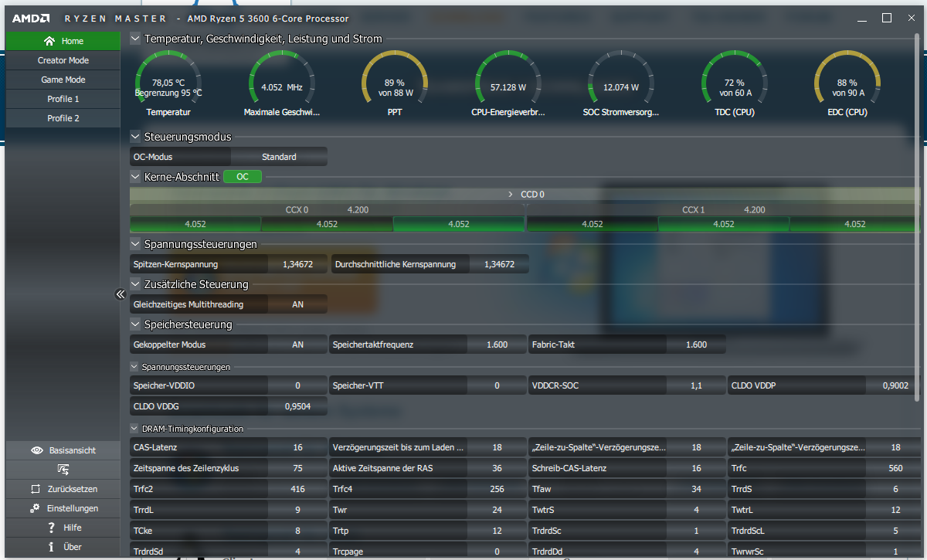Expand the CCD 0 chevron
The height and width of the screenshot is (560, 927).
[x=511, y=195]
